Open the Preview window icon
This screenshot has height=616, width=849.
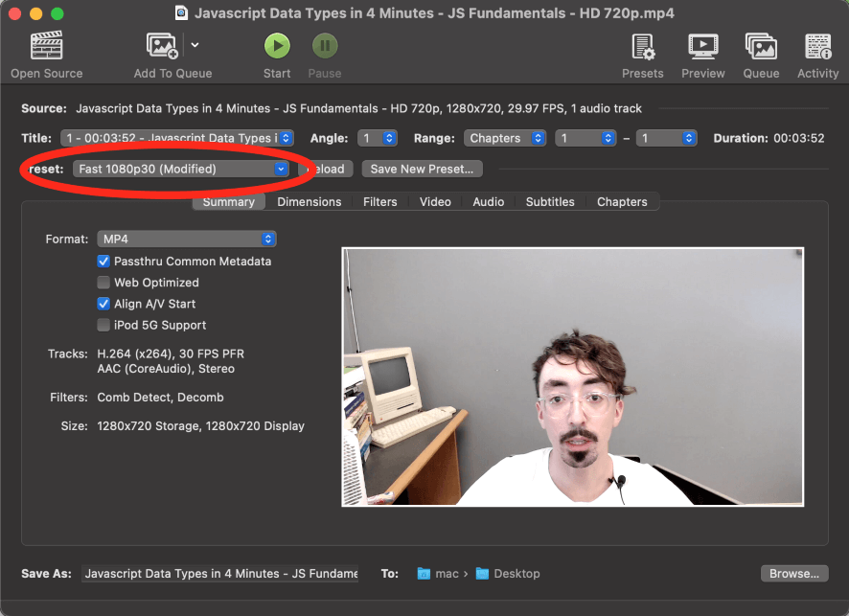click(x=702, y=46)
